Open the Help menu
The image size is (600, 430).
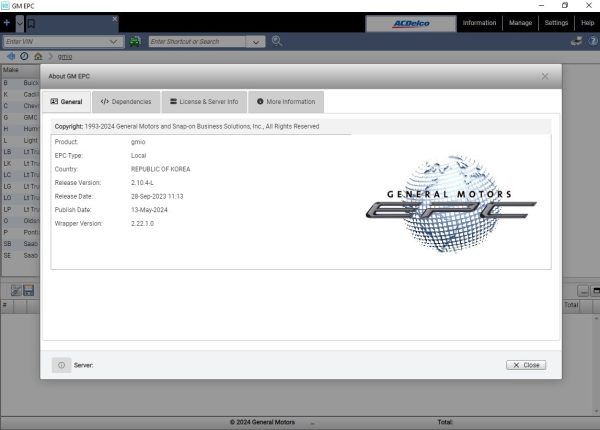[587, 23]
